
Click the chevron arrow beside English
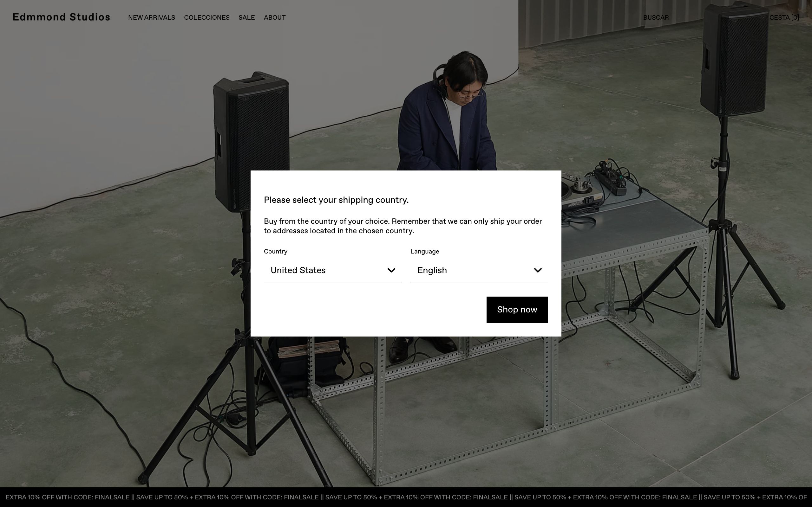538,270
